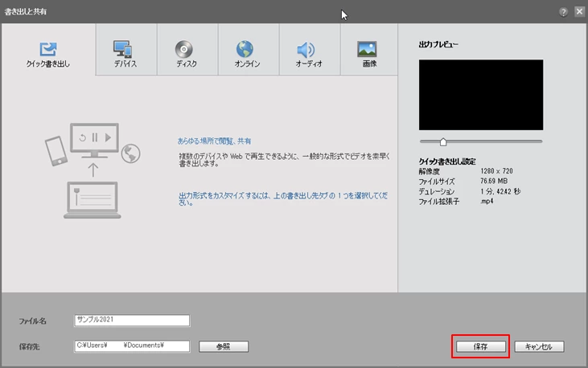Image resolution: width=588 pixels, height=368 pixels.
Task: Click the あらゆる場所で閲覧、共有 heading
Action: 214,141
